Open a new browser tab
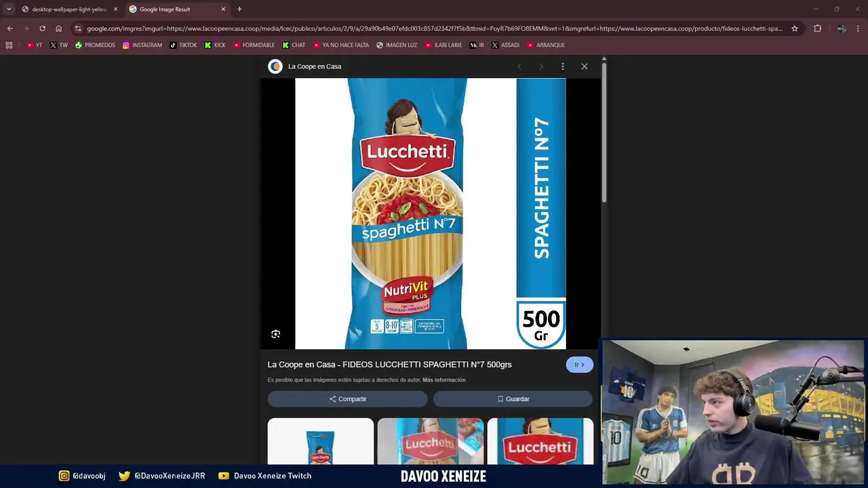The height and width of the screenshot is (488, 868). tap(239, 9)
